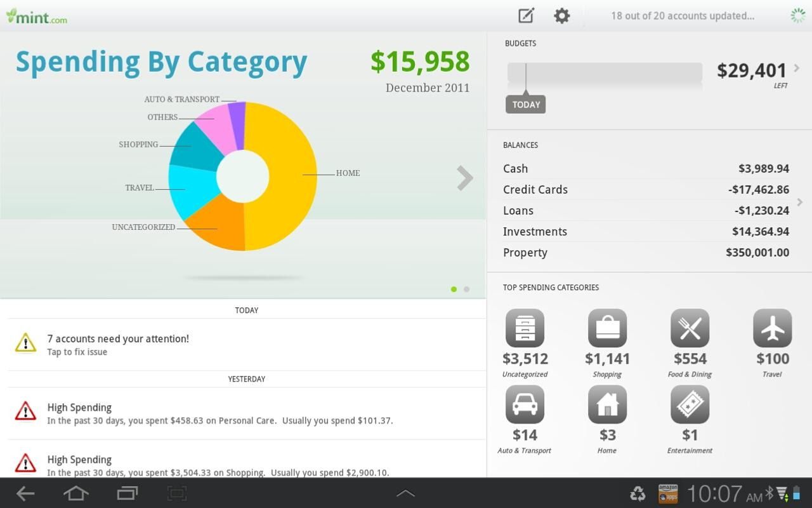The image size is (812, 508).
Task: Open the Mint settings gear
Action: pyautogui.click(x=561, y=15)
